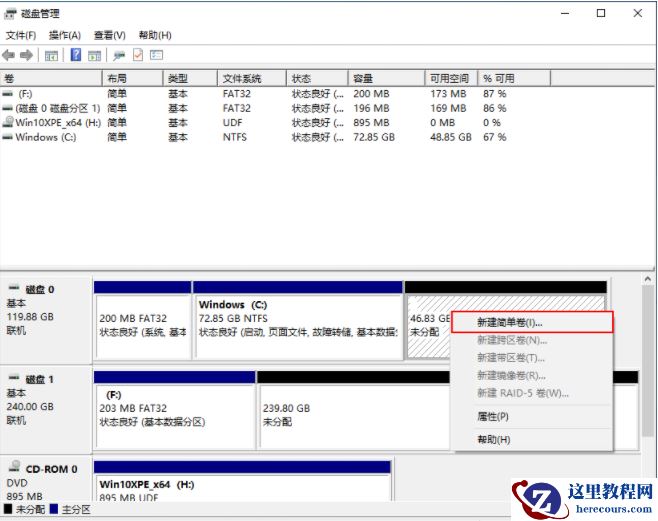Sort by the 卷 column header

[51, 78]
